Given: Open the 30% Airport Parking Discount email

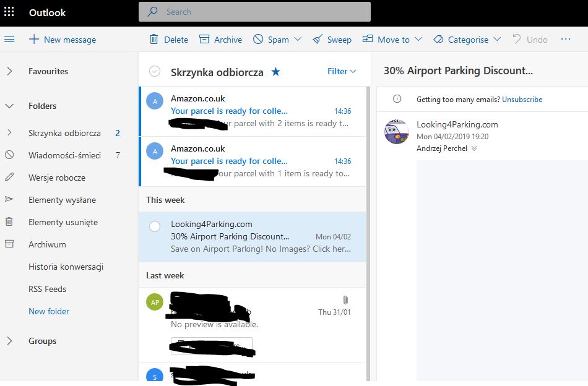Looking at the screenshot, I should click(x=253, y=236).
